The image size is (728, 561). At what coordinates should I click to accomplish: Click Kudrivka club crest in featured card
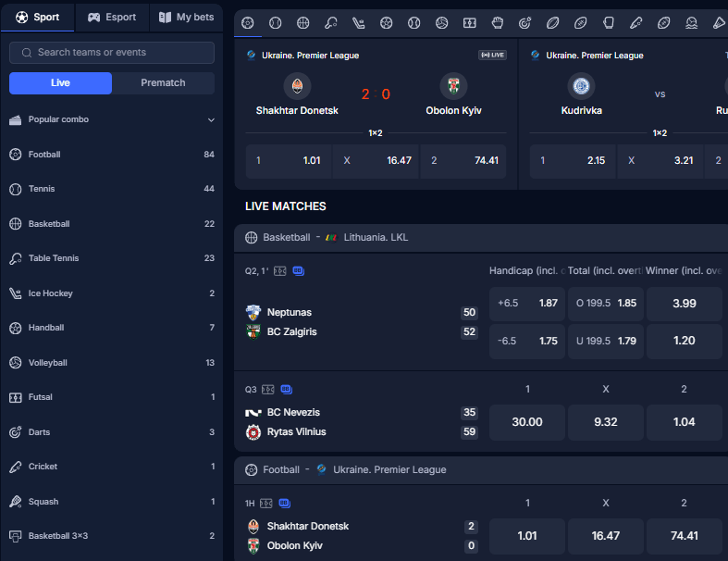pyautogui.click(x=581, y=86)
